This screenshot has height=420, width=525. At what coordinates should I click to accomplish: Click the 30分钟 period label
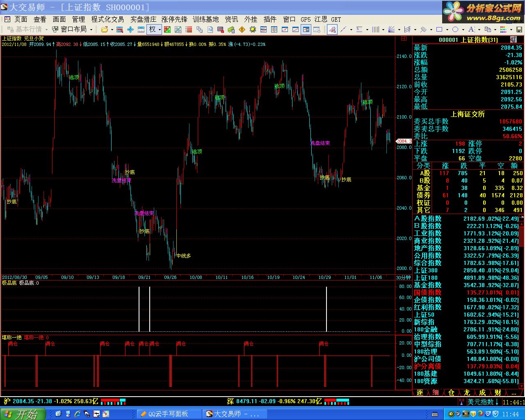(x=403, y=278)
